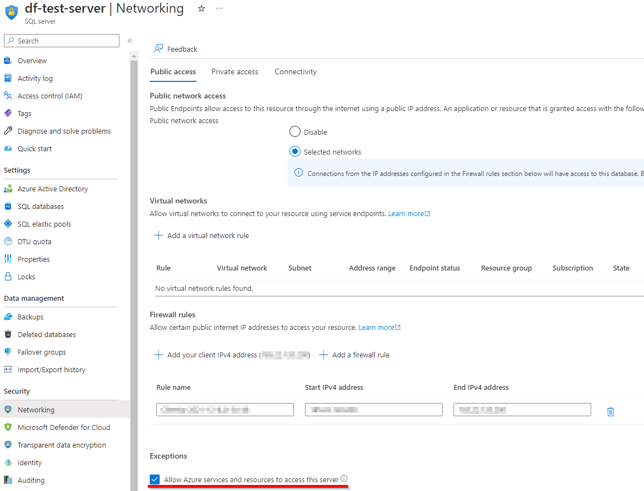Image resolution: width=644 pixels, height=491 pixels.
Task: Click the Diagnose and solve problems wrench icon
Action: [x=8, y=131]
